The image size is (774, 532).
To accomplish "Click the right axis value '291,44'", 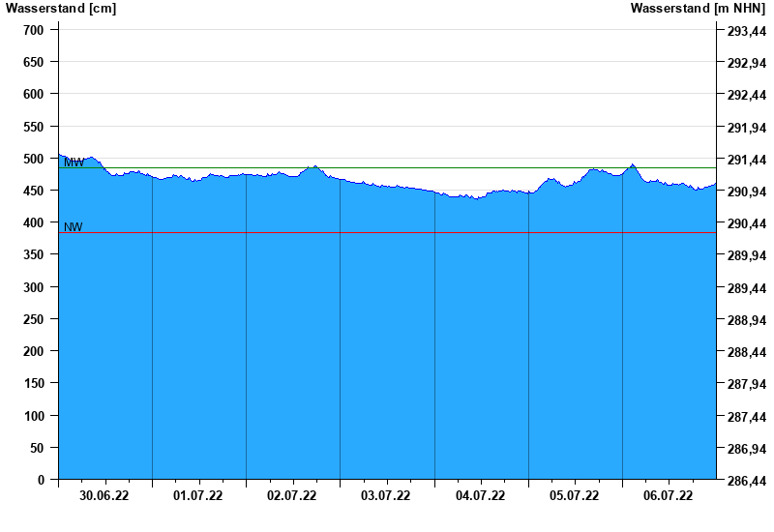I will 747,160.
